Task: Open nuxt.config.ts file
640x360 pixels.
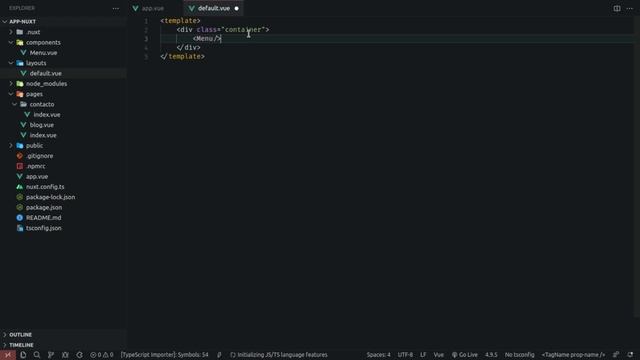Action: pos(45,187)
